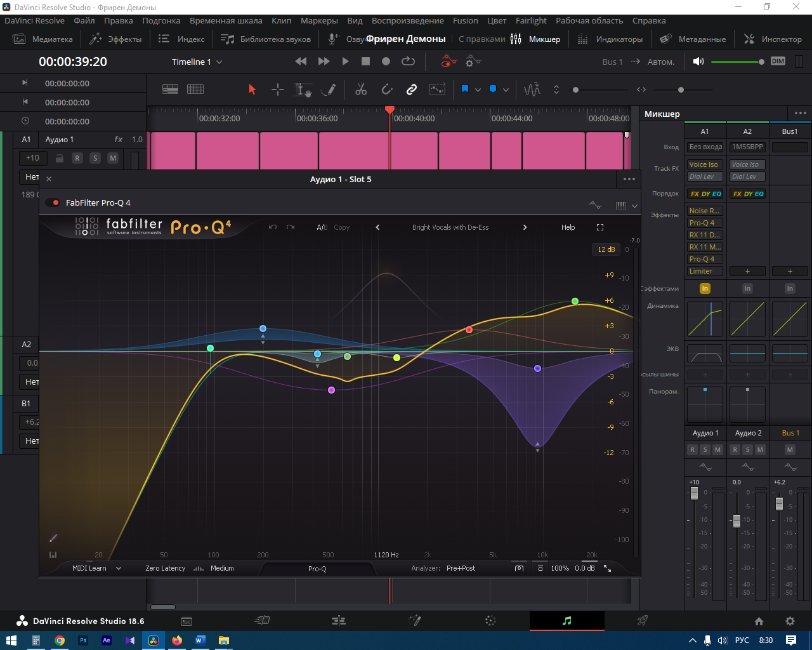Open the Индикаторы panel
812x650 pixels.
tap(610, 39)
